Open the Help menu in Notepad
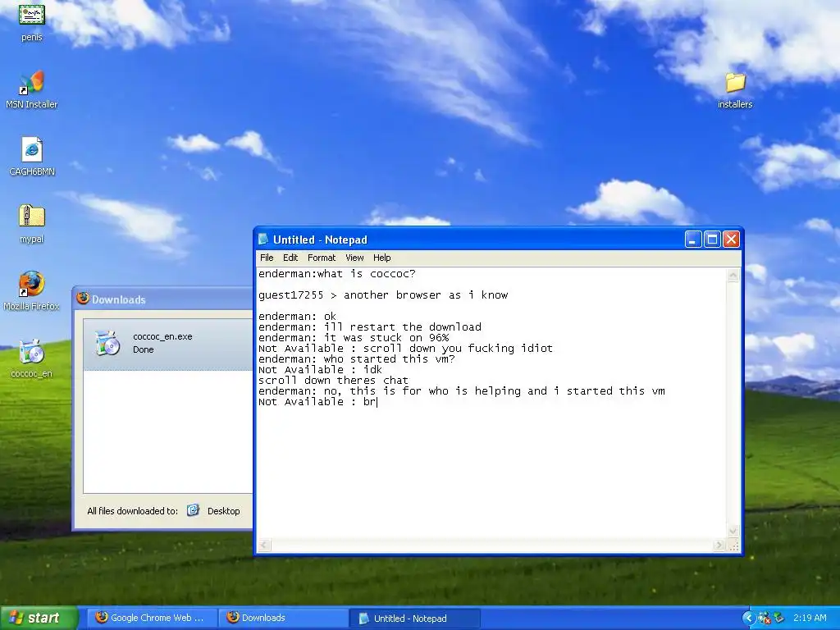Viewport: 840px width, 630px height. point(382,258)
